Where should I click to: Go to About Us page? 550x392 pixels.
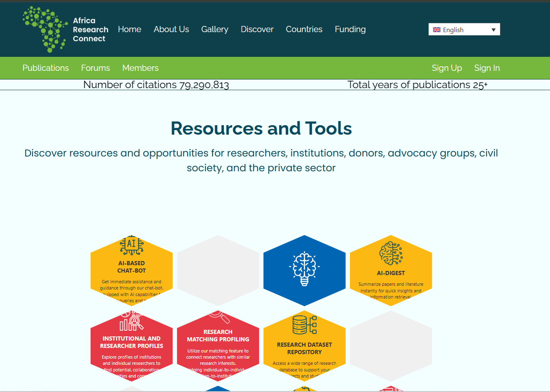tap(171, 29)
